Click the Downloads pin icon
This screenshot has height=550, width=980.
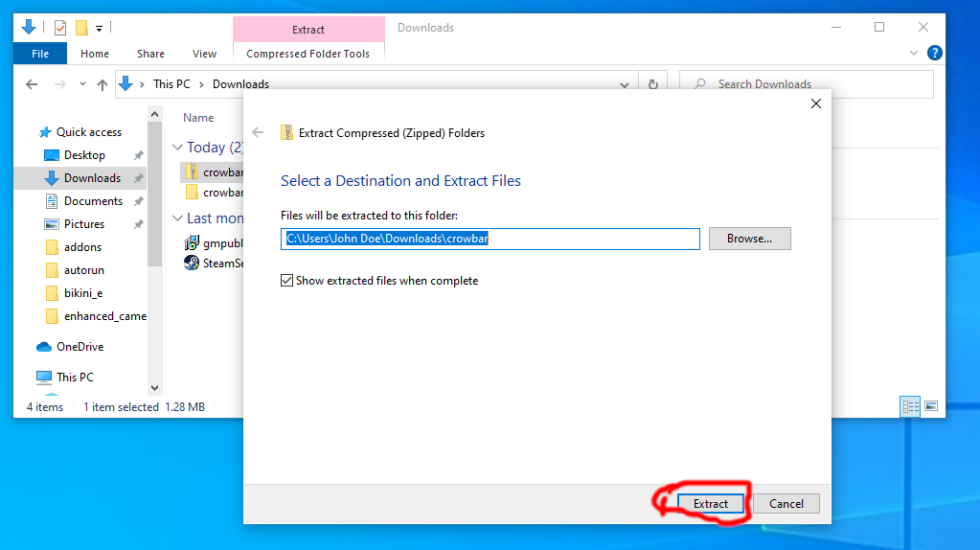[x=139, y=178]
